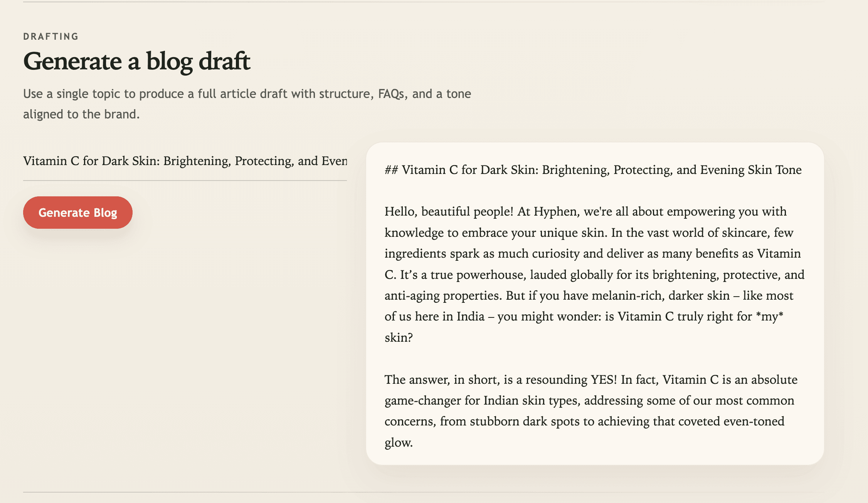Click the Generate Blog button
The height and width of the screenshot is (503, 868).
point(77,212)
